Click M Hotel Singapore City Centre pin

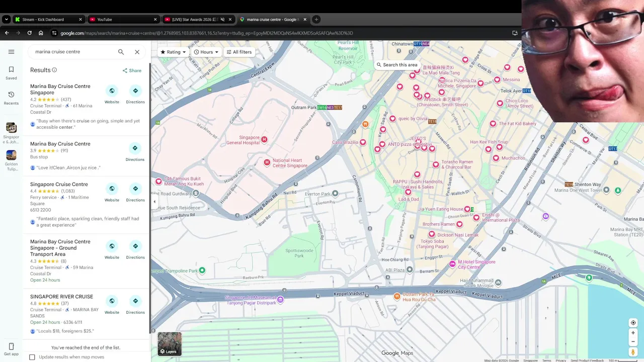tap(452, 263)
